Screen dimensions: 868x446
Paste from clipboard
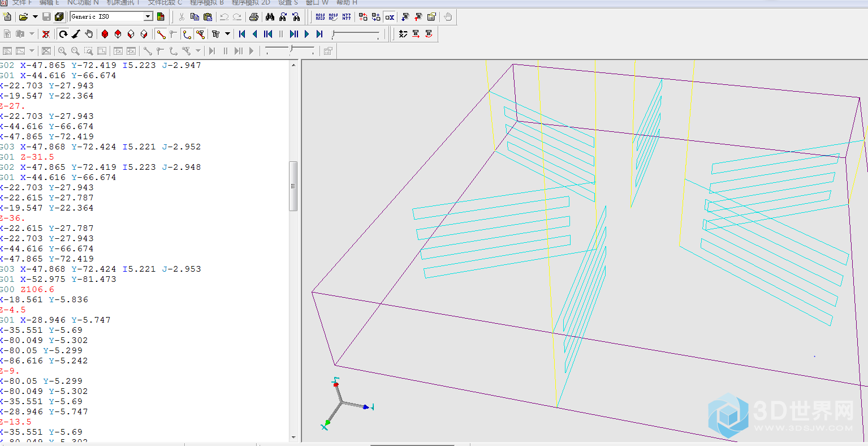point(208,17)
